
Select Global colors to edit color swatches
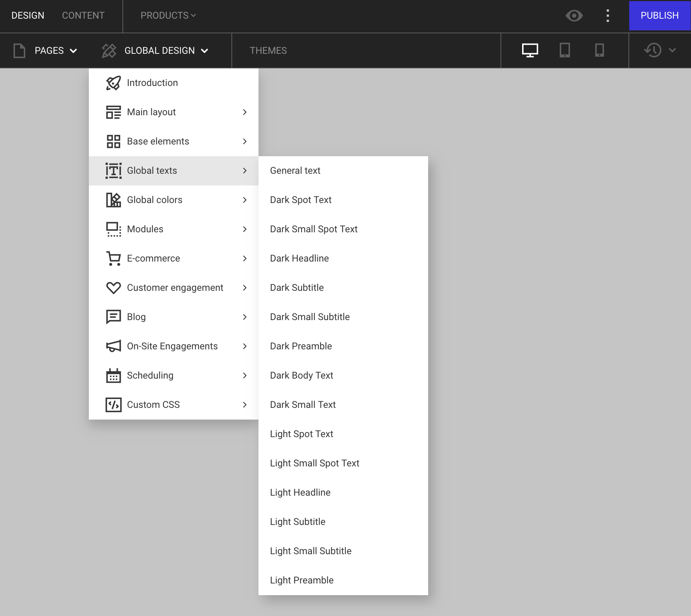154,200
